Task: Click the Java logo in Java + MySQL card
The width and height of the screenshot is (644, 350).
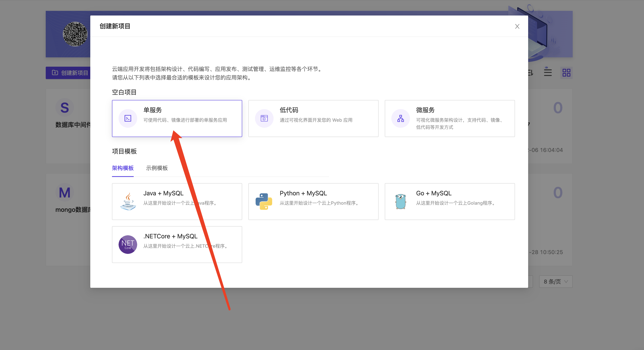Action: tap(128, 201)
